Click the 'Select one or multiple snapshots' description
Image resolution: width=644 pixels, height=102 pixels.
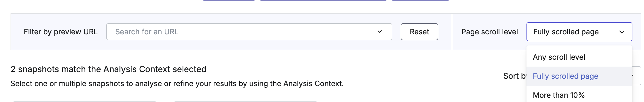tap(177, 84)
